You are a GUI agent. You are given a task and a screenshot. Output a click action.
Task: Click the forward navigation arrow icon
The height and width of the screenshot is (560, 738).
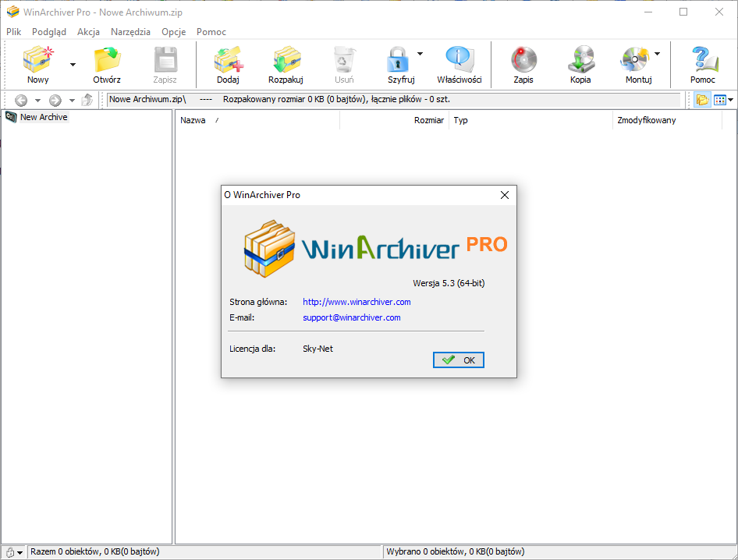point(55,101)
